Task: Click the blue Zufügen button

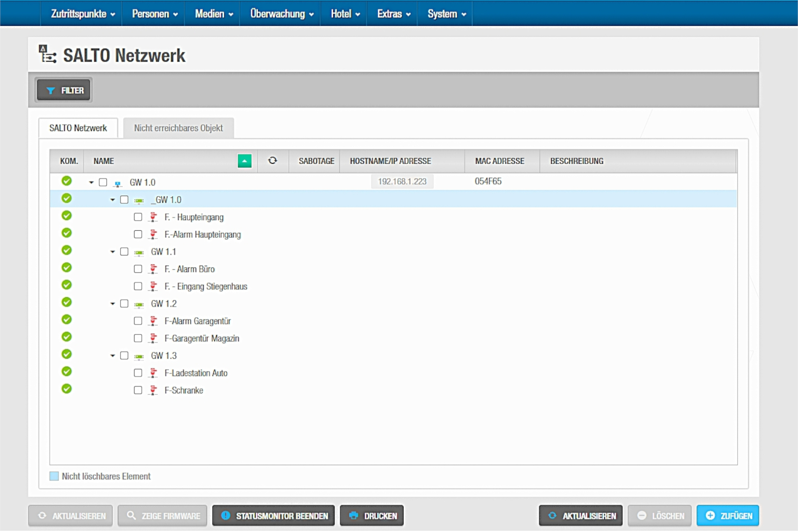Action: pos(727,516)
